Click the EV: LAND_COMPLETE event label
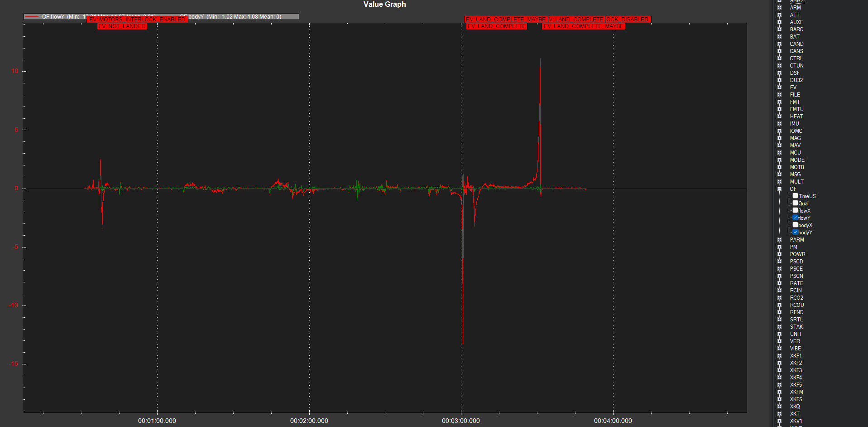Image resolution: width=868 pixels, height=427 pixels. (497, 26)
